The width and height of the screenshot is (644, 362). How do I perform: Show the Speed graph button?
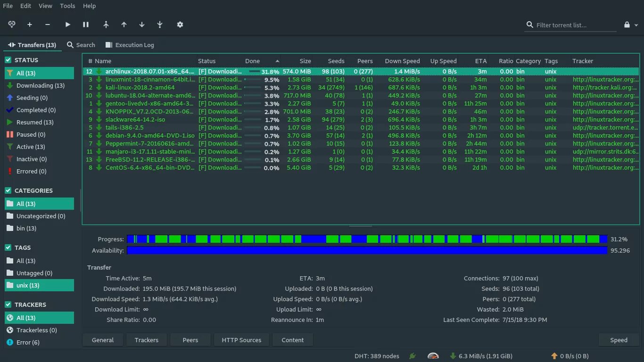pyautogui.click(x=619, y=340)
